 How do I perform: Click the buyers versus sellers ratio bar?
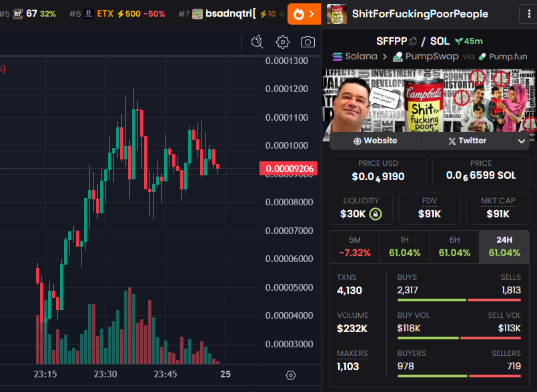[x=459, y=376]
